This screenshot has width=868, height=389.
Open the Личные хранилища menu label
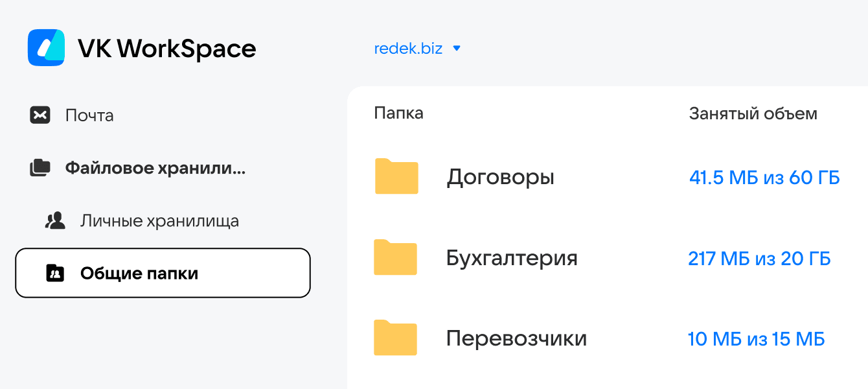(159, 220)
